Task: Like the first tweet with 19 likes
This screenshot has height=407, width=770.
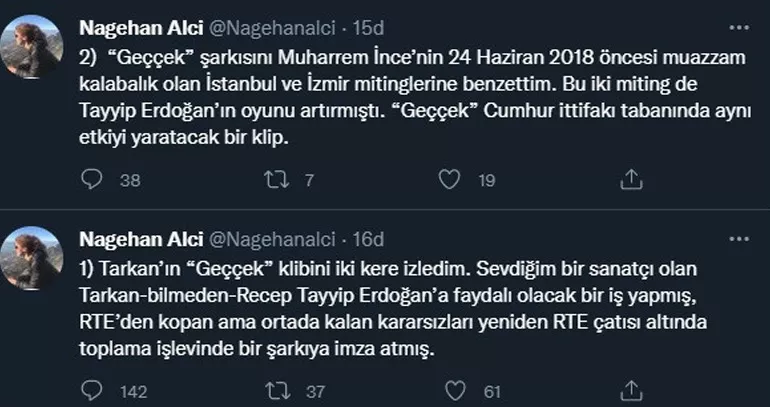Action: (451, 179)
